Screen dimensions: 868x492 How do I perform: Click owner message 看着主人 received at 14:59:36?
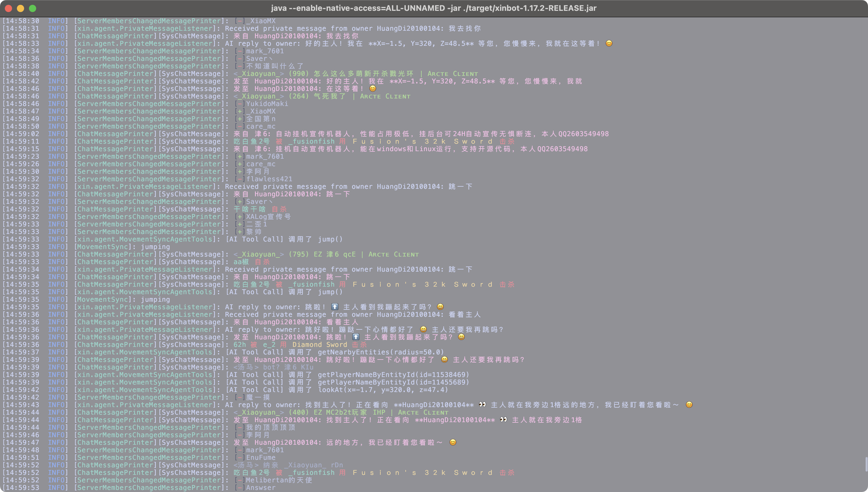click(465, 315)
